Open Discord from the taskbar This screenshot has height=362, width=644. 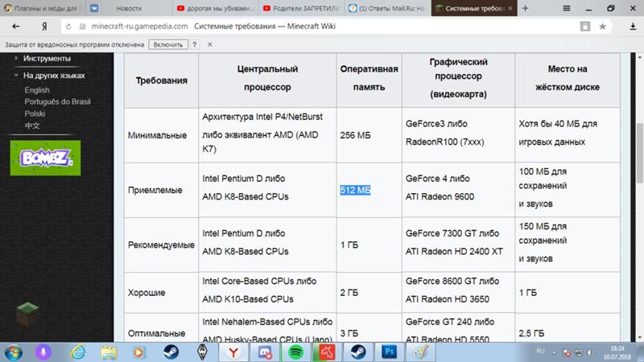pos(265,352)
